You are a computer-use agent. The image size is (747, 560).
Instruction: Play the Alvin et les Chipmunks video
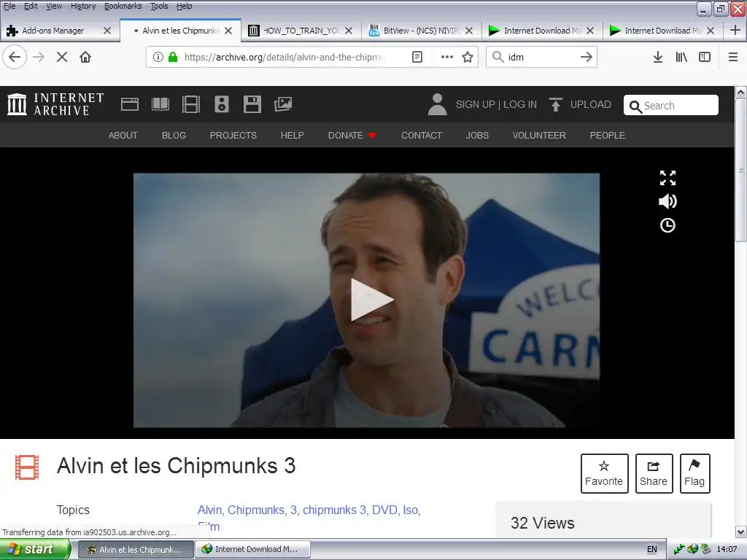tap(371, 300)
